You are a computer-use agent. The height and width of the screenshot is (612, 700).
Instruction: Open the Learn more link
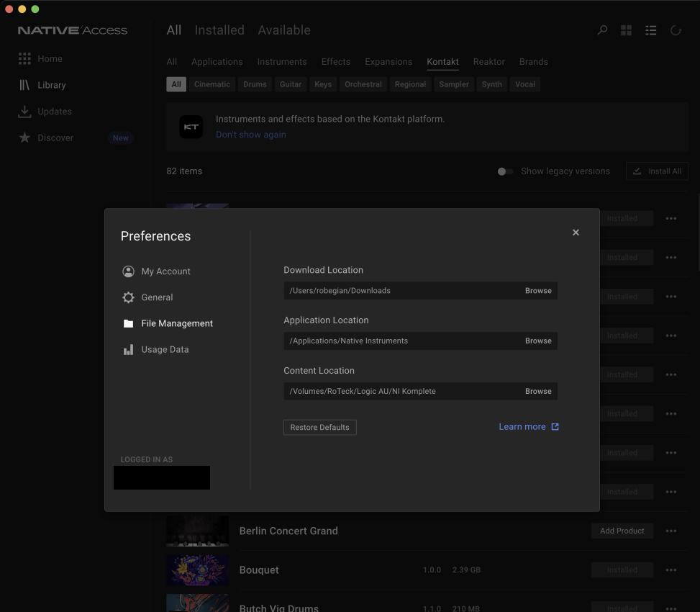click(x=522, y=427)
